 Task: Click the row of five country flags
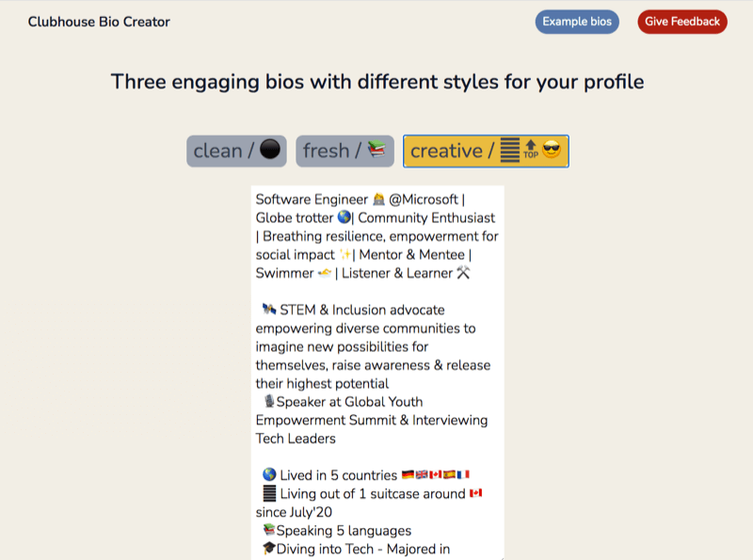coord(436,474)
